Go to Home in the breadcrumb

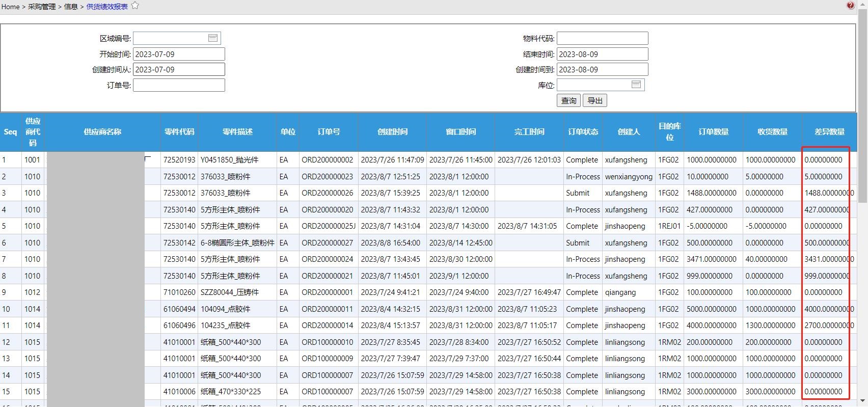[10, 7]
